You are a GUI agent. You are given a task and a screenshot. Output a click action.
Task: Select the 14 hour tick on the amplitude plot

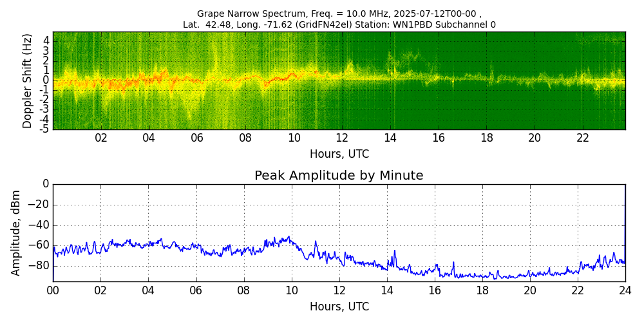point(387,290)
